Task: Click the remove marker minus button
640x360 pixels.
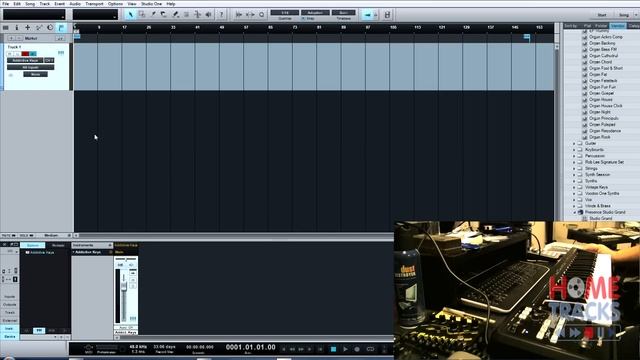Action: (x=19, y=38)
